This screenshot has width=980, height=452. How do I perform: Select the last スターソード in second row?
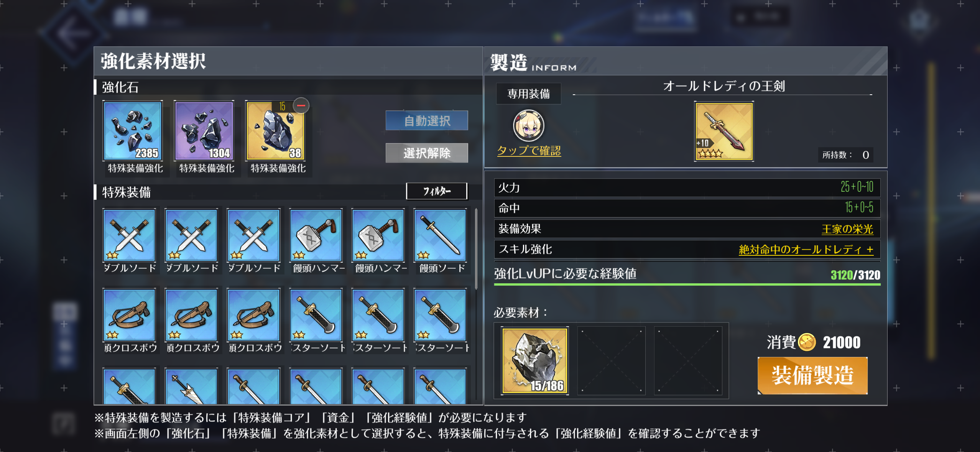tap(440, 315)
